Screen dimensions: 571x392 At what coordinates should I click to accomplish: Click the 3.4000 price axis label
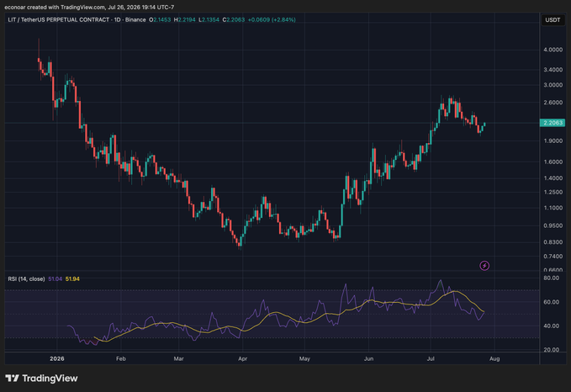pos(552,70)
